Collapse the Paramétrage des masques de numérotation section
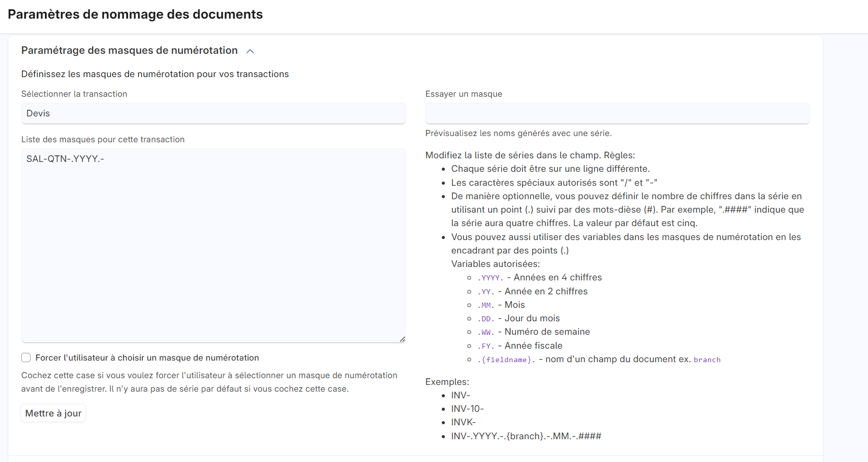 [250, 51]
